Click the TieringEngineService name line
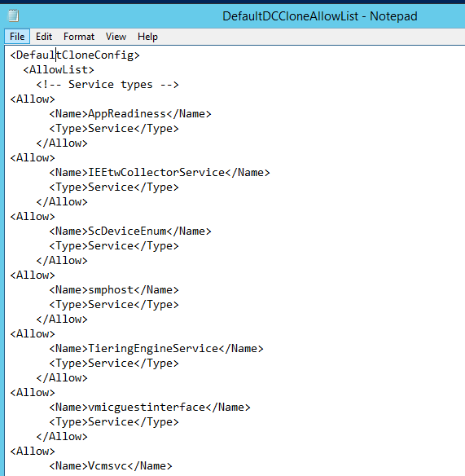Viewport: 465px width, 476px height. [156, 349]
